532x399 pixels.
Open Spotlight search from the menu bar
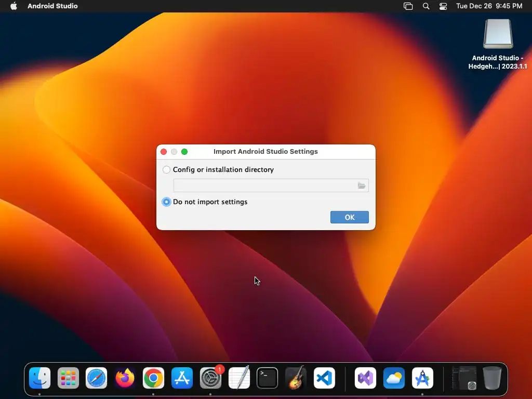(426, 6)
